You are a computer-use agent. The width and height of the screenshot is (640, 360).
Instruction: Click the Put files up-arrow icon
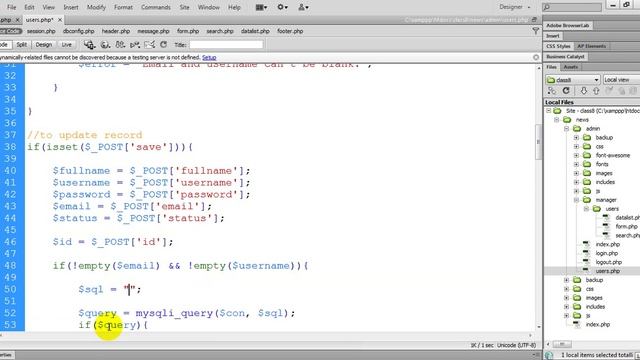coord(596,91)
